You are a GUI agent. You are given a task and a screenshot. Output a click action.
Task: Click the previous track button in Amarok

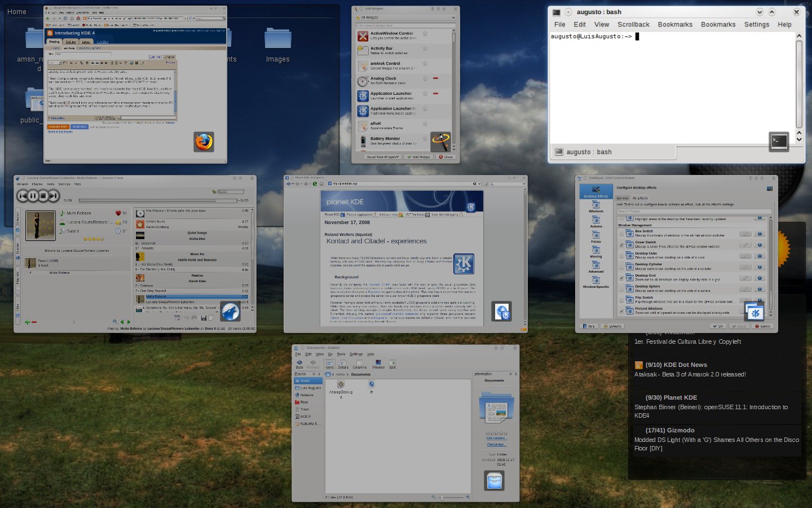pyautogui.click(x=23, y=196)
